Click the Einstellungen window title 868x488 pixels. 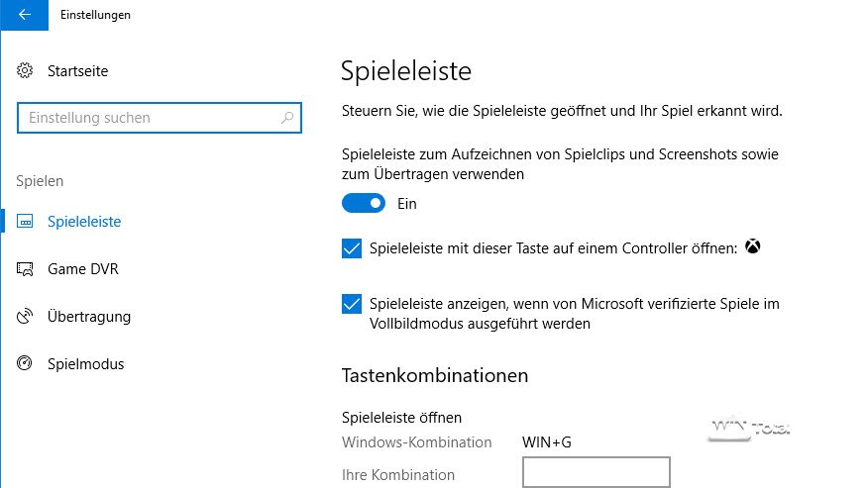pos(95,15)
